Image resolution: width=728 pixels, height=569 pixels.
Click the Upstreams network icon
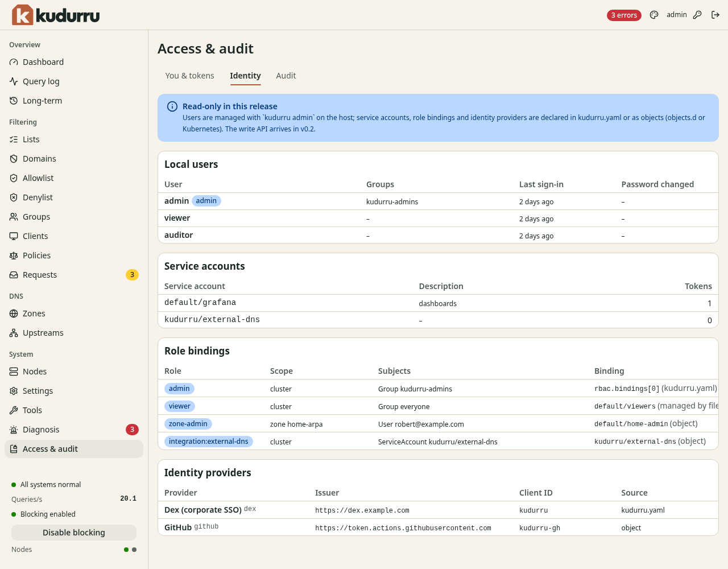pyautogui.click(x=14, y=333)
